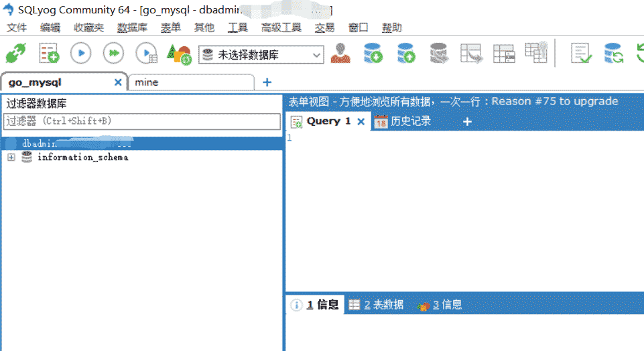Click the information_schema database icon
The image size is (644, 351).
coord(27,157)
